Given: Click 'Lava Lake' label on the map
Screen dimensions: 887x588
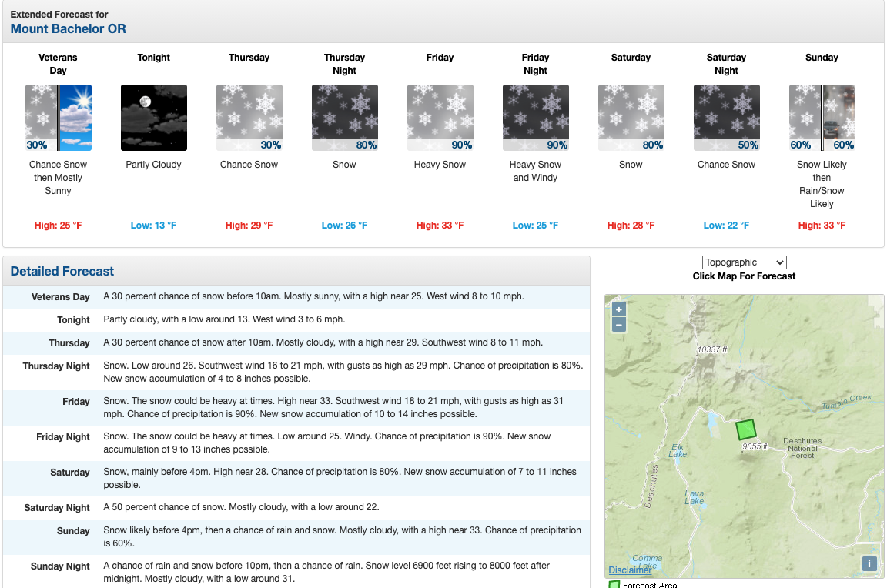Looking at the screenshot, I should tap(694, 497).
